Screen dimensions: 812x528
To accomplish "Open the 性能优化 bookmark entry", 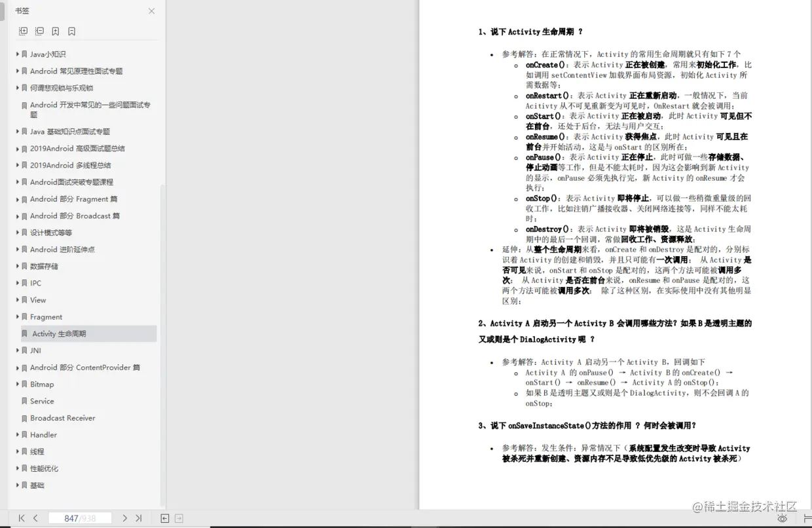I will tap(44, 468).
